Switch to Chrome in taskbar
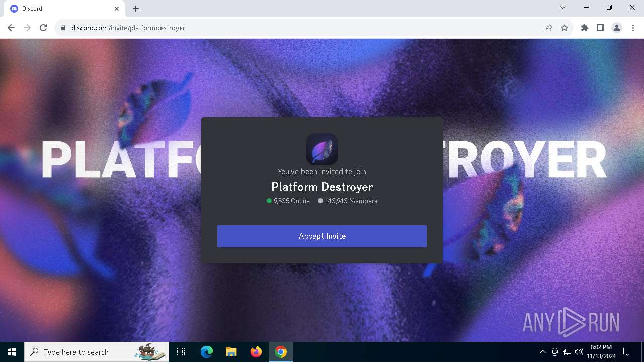 pos(281,352)
